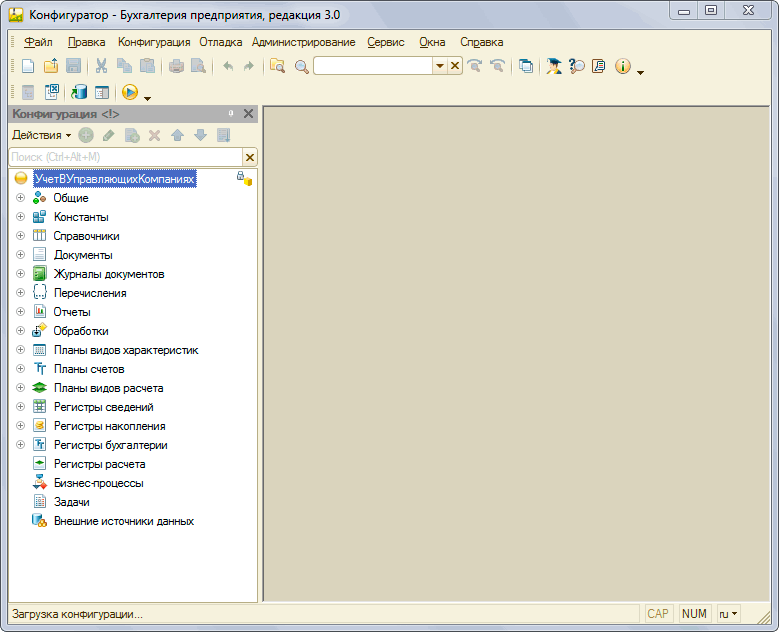
Task: Select Внешние источники данных item
Action: coord(124,521)
